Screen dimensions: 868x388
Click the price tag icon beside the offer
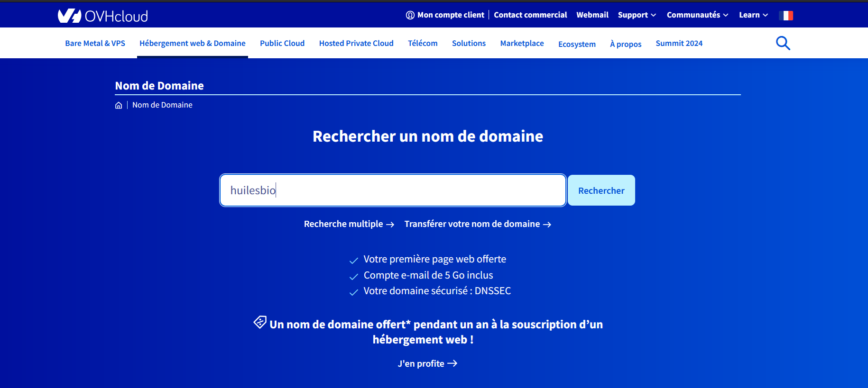(x=260, y=322)
